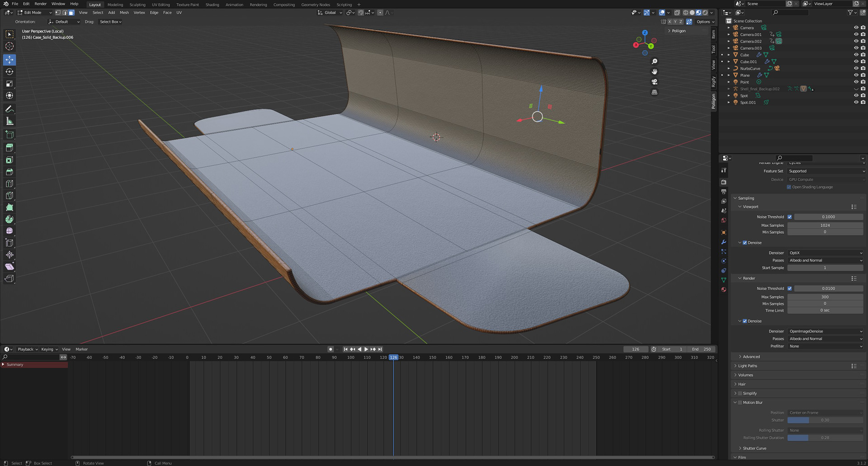
Task: Hide the Cube object in outliner
Action: point(856,55)
